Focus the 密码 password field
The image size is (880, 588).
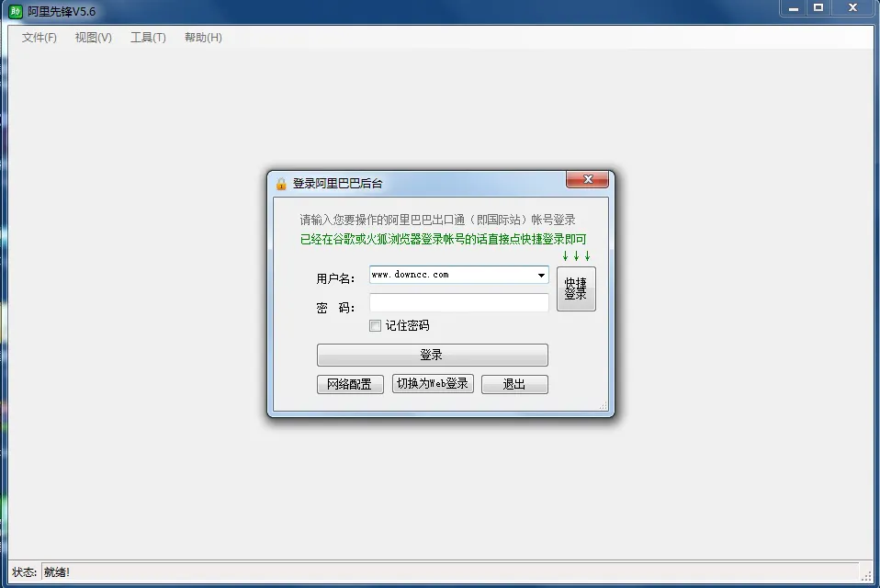click(458, 303)
